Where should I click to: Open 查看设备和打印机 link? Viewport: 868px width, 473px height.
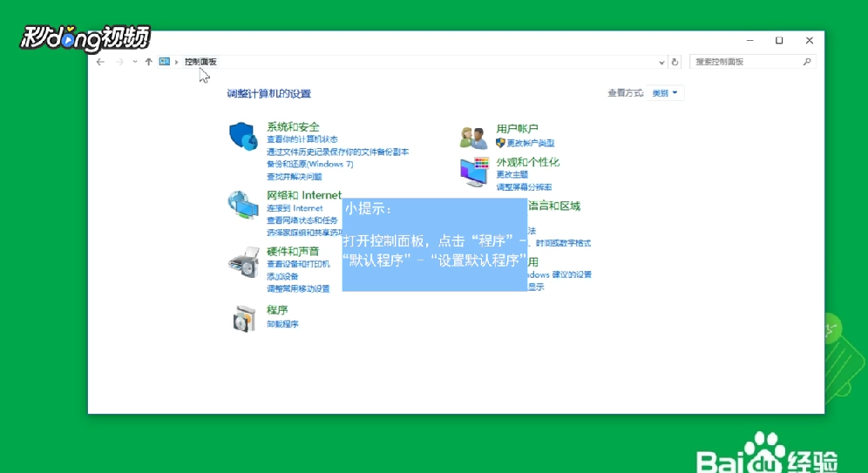(298, 264)
